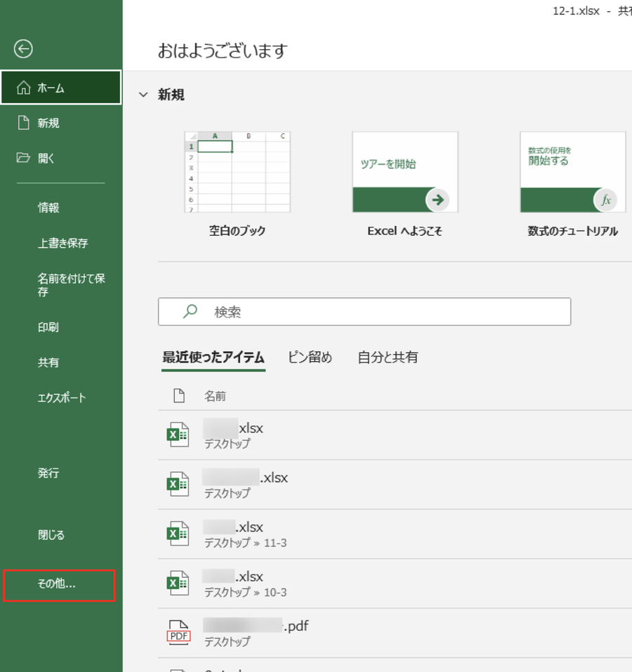
Task: Switch to the ピン留め tab
Action: tap(310, 357)
